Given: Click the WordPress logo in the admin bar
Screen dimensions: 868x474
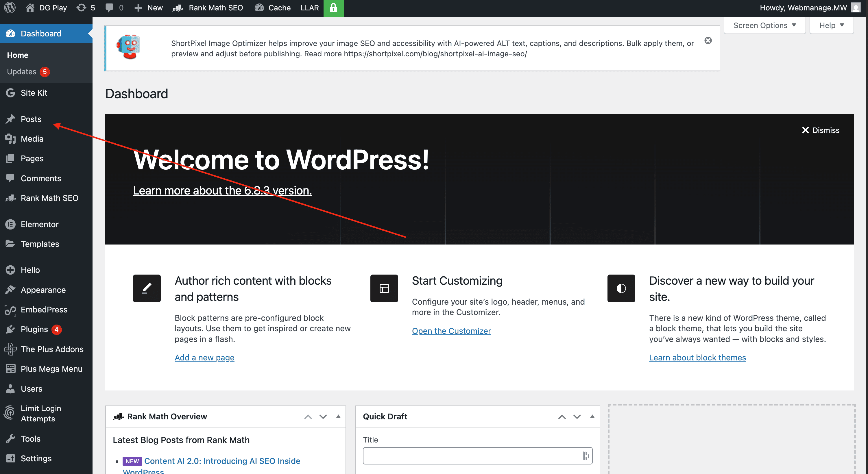Looking at the screenshot, I should (x=9, y=8).
